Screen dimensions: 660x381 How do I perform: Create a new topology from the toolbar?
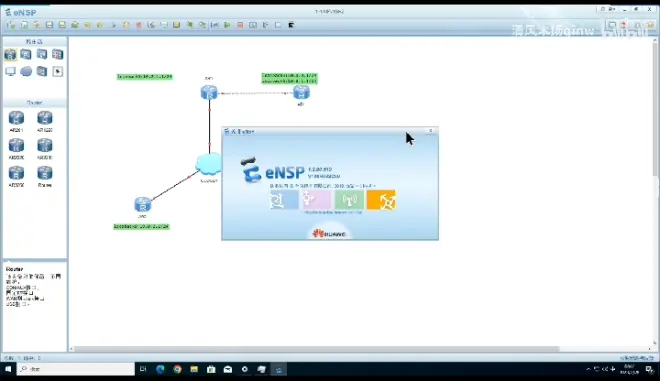point(11,25)
